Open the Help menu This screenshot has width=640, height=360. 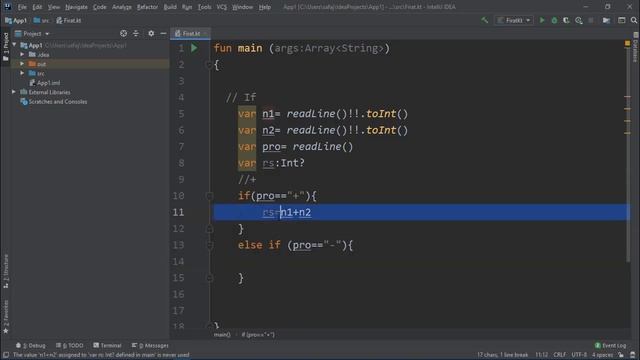coord(264,7)
